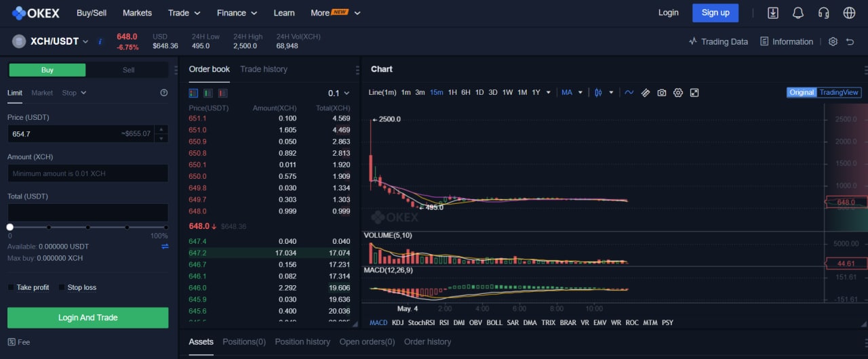Open the language globe icon

click(x=849, y=13)
